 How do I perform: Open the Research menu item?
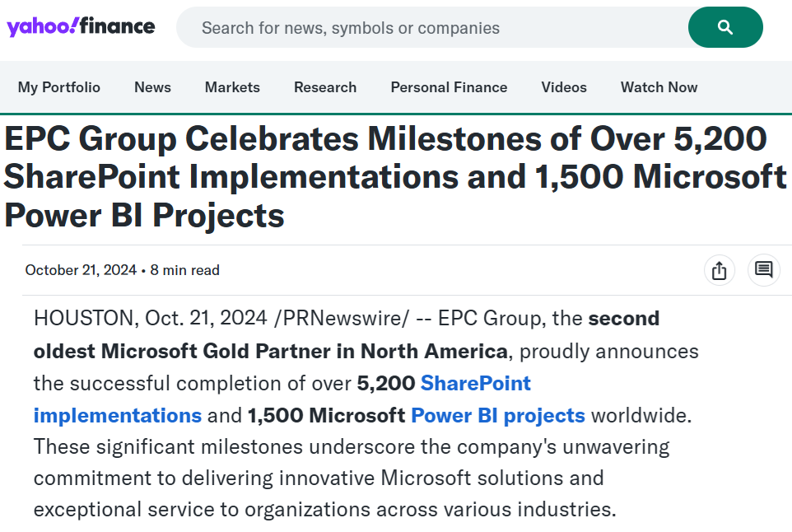[x=325, y=87]
